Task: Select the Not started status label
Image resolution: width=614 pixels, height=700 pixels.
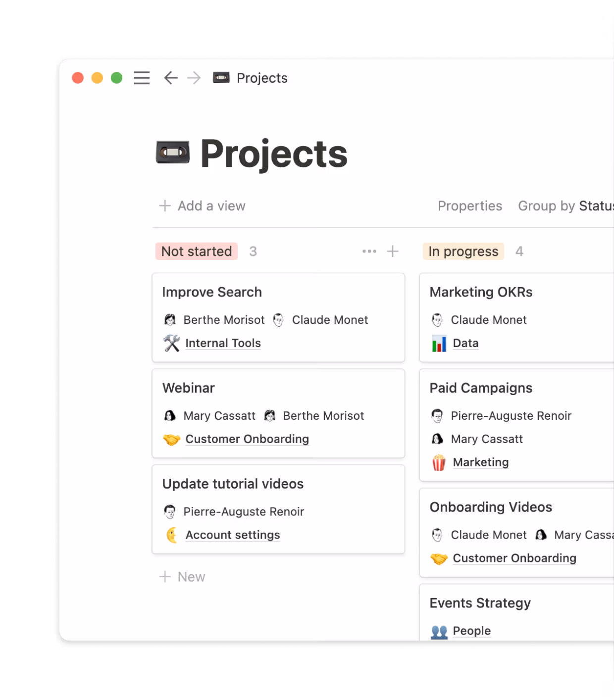Action: click(x=196, y=251)
